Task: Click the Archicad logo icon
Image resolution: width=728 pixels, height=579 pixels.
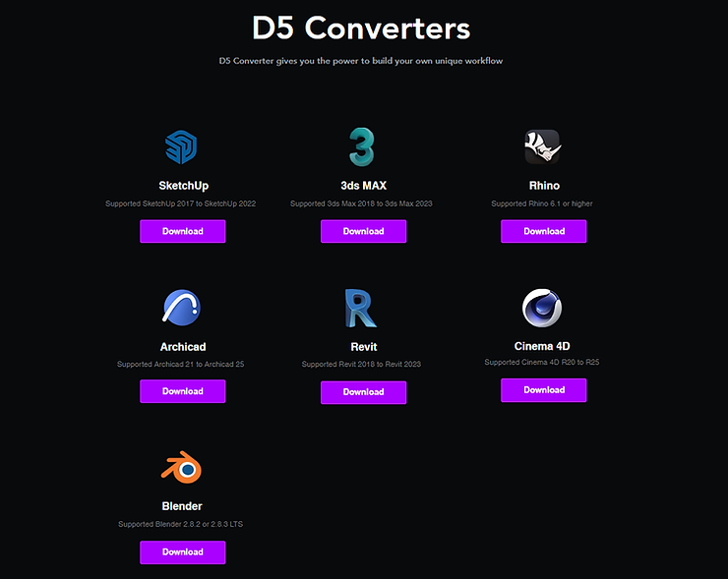Action: [x=182, y=308]
